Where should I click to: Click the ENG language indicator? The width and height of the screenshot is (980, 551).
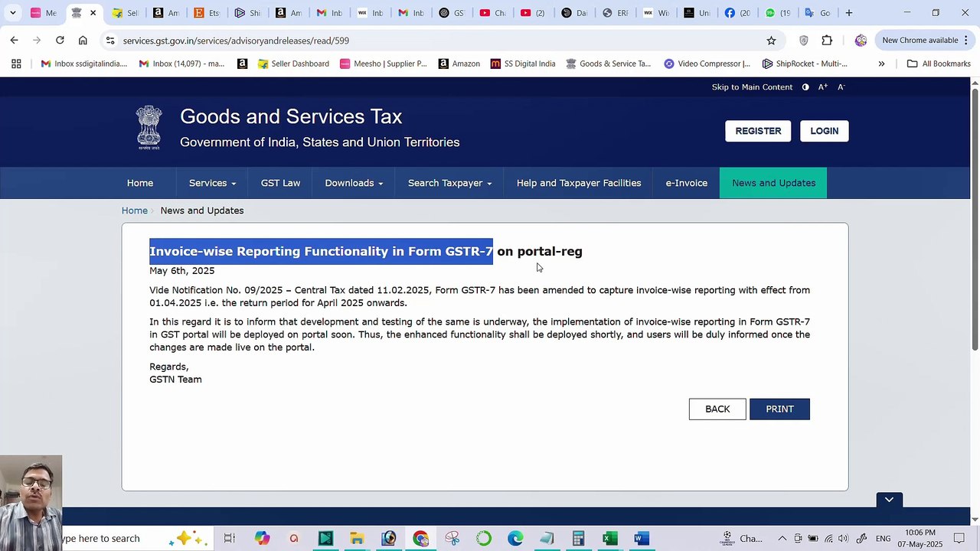(x=883, y=539)
